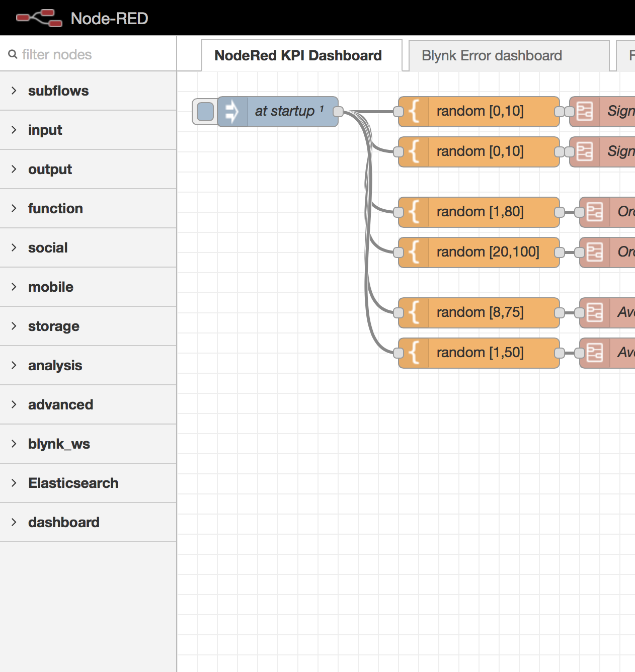Screen dimensions: 635x672
Task: Expand the output palette category
Action: pos(88,170)
